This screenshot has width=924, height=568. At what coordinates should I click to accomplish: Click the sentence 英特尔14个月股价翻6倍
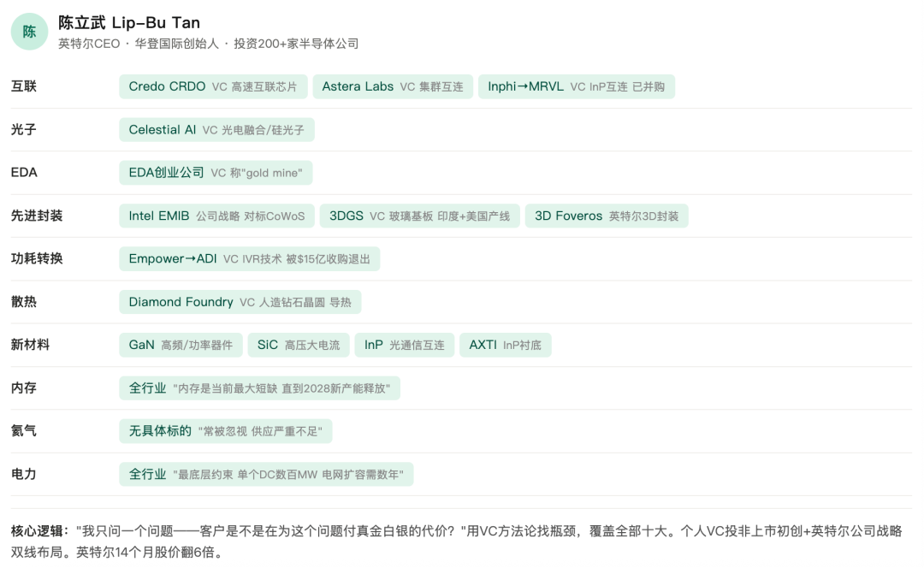[x=149, y=552]
